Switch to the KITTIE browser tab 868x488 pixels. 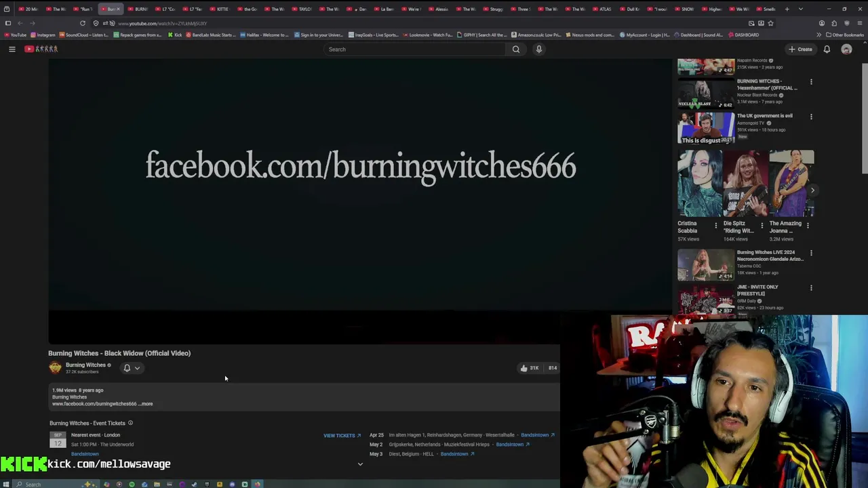220,9
